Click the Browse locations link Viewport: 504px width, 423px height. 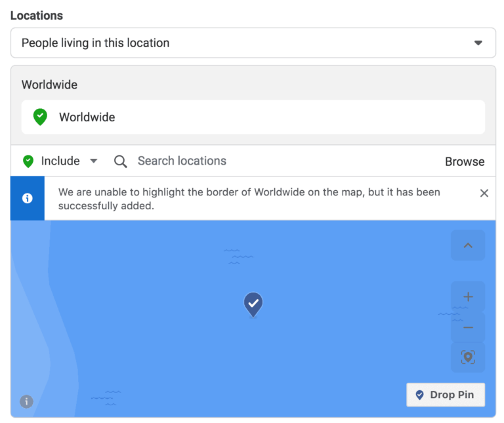(x=465, y=161)
